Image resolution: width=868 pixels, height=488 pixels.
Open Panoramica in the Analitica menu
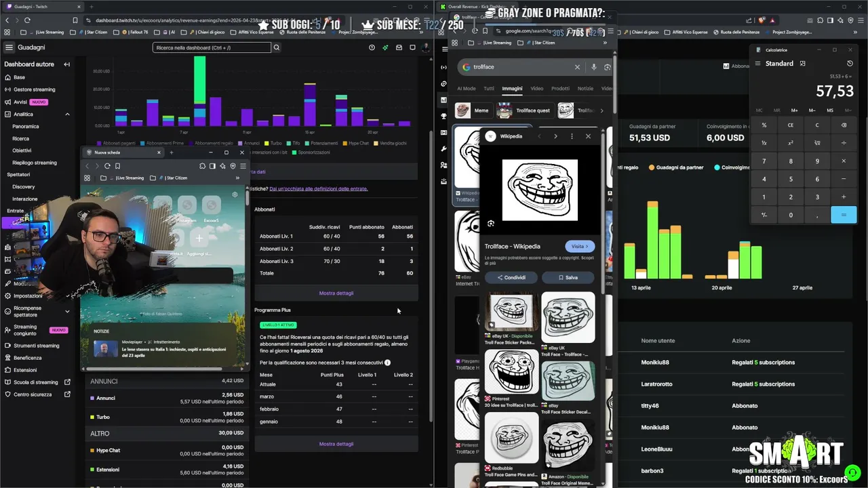coord(26,126)
